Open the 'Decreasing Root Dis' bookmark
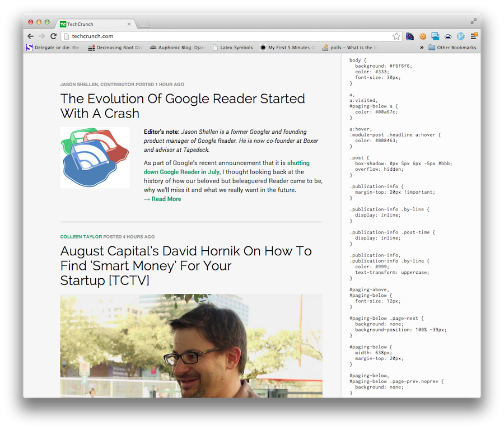The height and width of the screenshot is (430, 504). [115, 48]
